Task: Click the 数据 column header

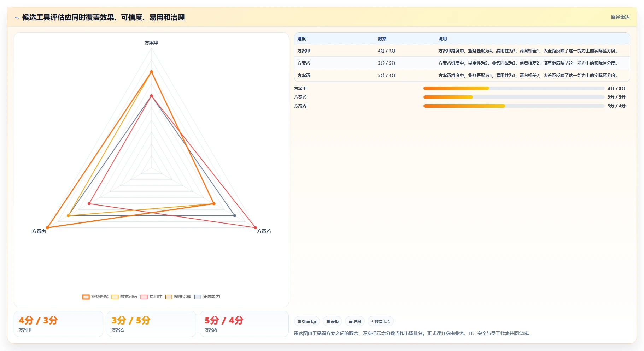Action: coord(382,39)
